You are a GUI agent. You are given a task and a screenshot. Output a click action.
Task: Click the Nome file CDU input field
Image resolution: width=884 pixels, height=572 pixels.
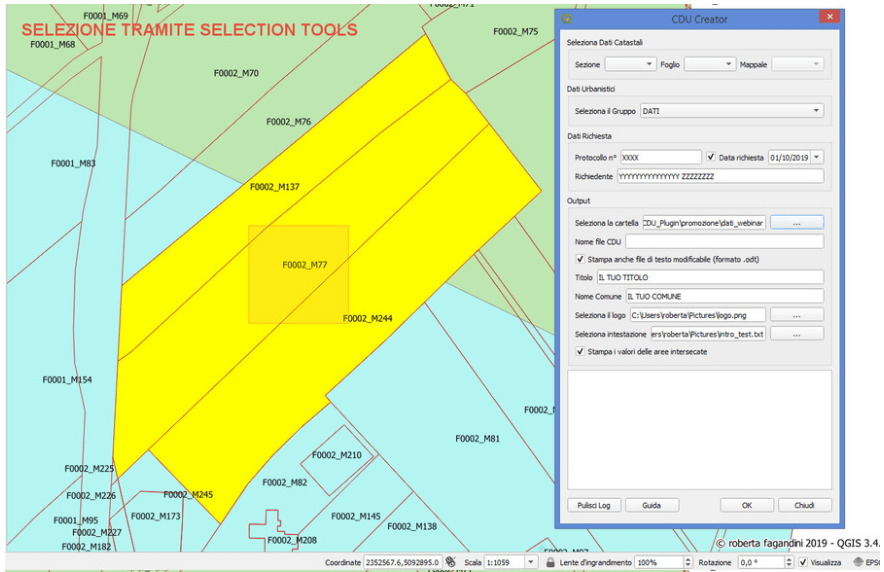click(724, 241)
